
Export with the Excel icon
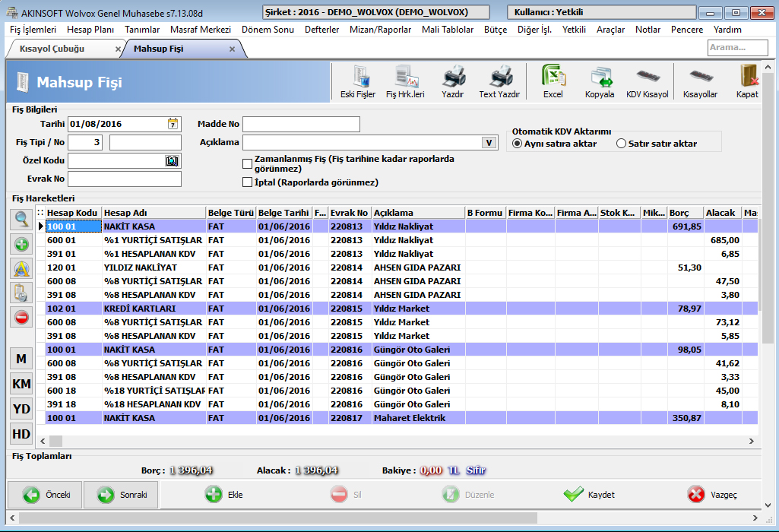coord(553,82)
